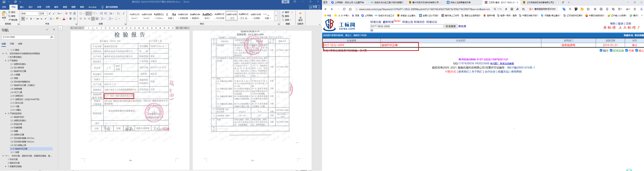Collapse the '3 产品检验报告' navigation heading
This screenshot has width=644, height=171.
(6, 114)
